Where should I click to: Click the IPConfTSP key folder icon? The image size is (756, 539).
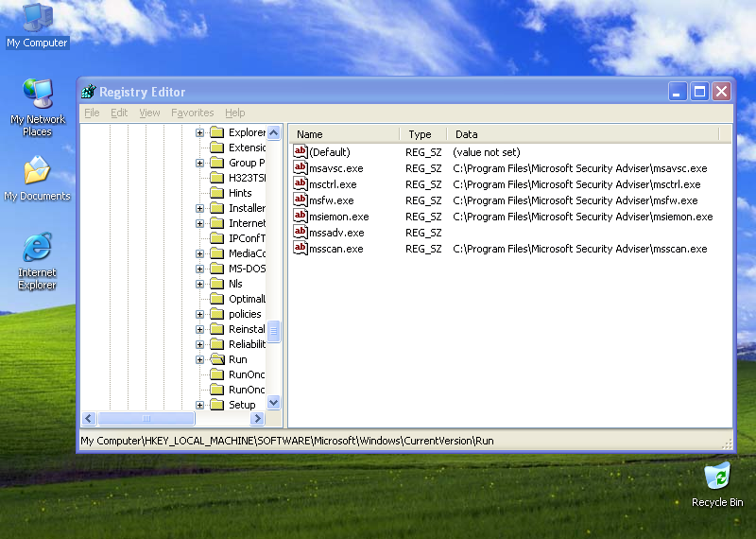point(217,238)
